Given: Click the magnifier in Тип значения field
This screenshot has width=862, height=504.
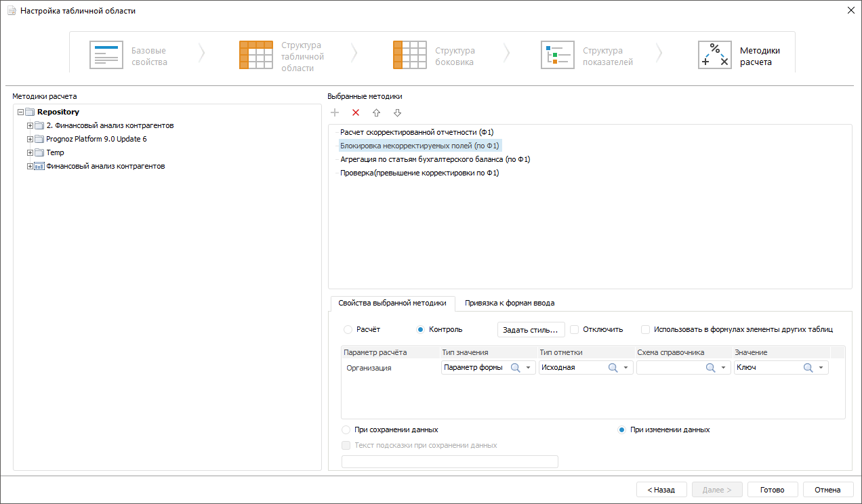Looking at the screenshot, I should 515,367.
